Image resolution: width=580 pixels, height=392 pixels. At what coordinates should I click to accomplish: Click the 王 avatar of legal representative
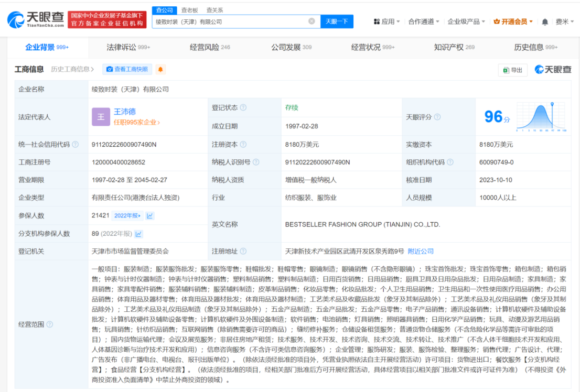tap(101, 117)
